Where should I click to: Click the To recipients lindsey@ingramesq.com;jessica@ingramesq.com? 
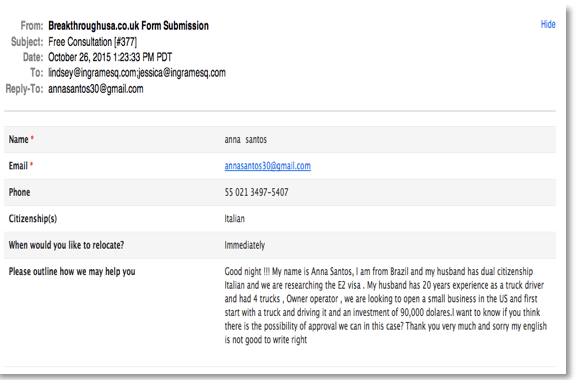point(137,73)
